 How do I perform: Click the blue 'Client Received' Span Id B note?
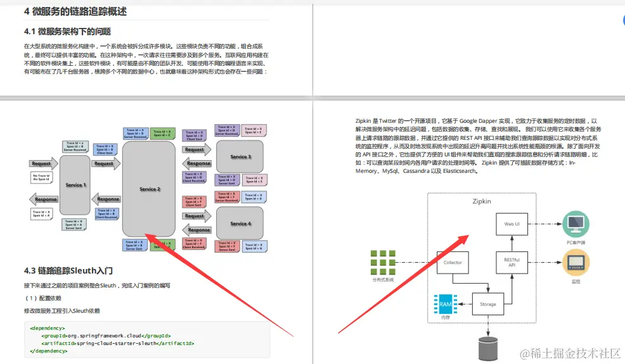coord(106,214)
